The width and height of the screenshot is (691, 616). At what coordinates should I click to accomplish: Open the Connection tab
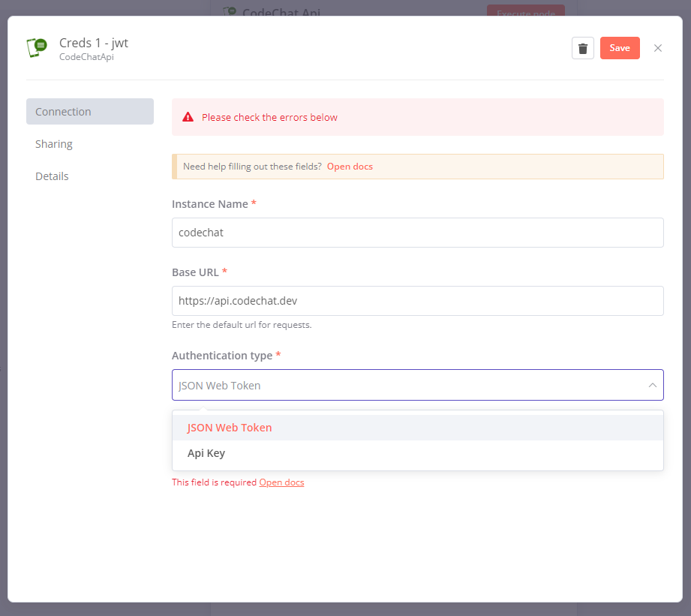(x=63, y=111)
